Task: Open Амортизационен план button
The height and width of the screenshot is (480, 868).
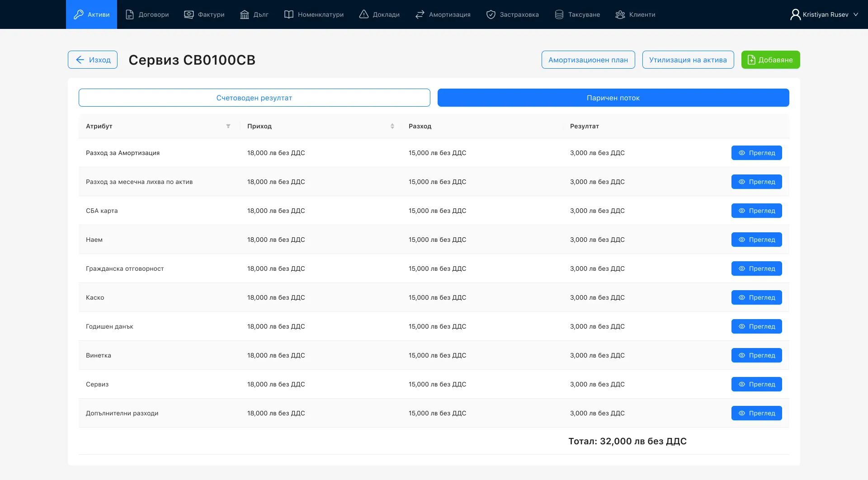Action: click(588, 60)
